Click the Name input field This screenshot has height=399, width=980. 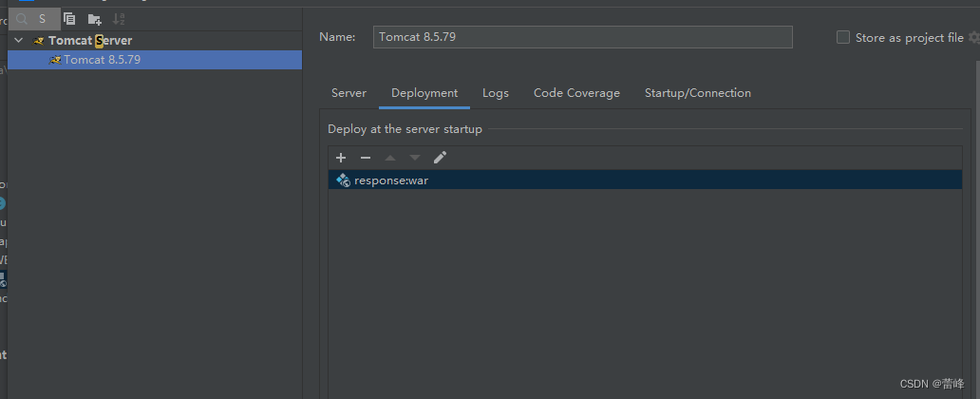point(582,37)
